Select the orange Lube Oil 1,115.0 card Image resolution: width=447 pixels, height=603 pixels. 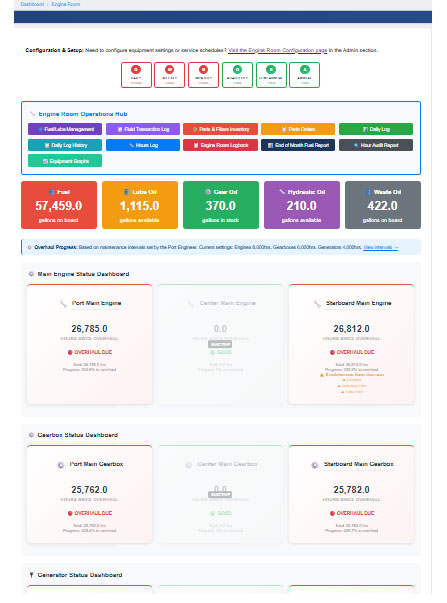(140, 205)
